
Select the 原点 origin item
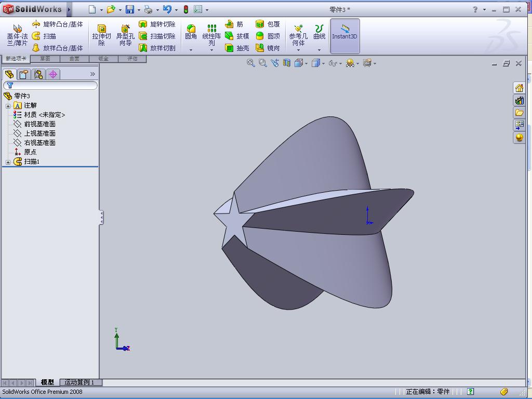[x=25, y=152]
